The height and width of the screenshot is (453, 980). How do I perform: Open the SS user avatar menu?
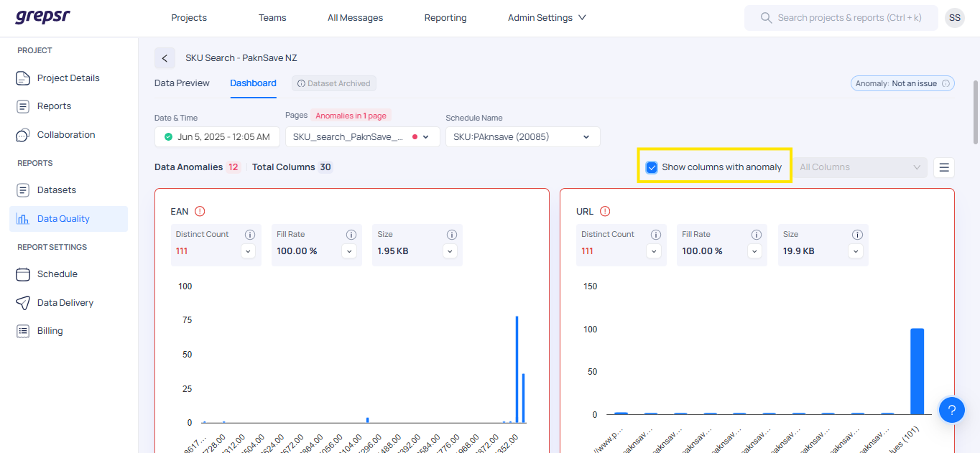click(954, 18)
